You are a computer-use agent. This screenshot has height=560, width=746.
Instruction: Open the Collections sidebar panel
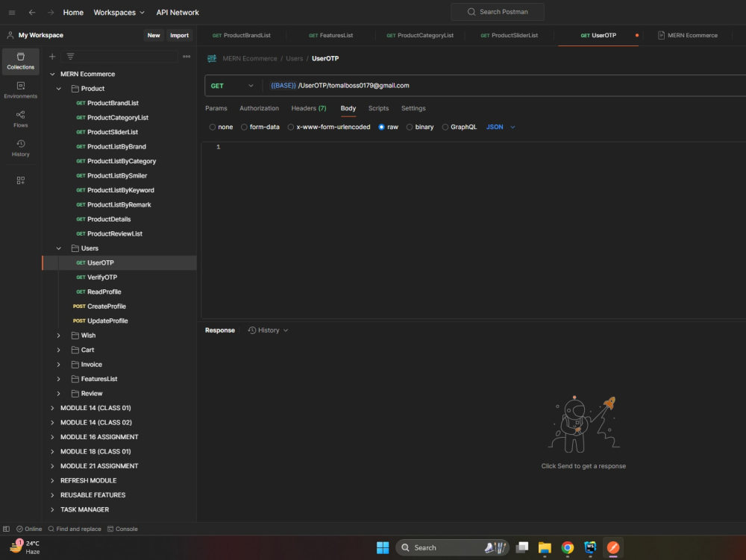(x=20, y=61)
